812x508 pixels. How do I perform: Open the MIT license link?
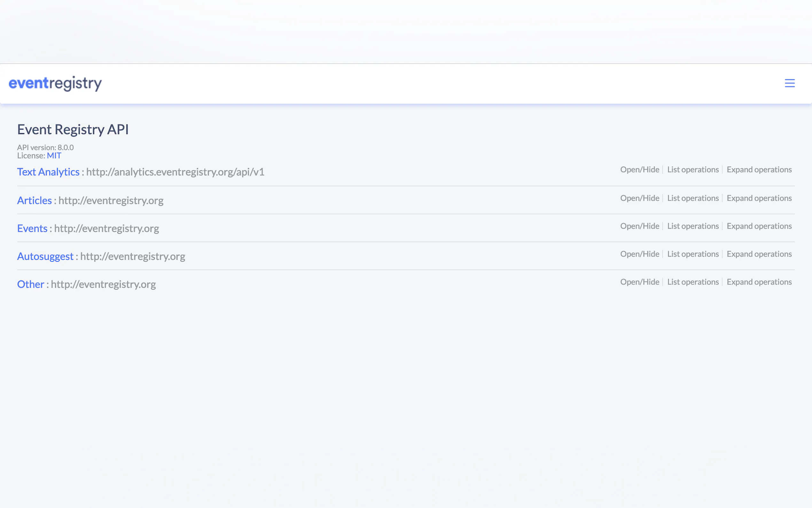[x=54, y=155]
